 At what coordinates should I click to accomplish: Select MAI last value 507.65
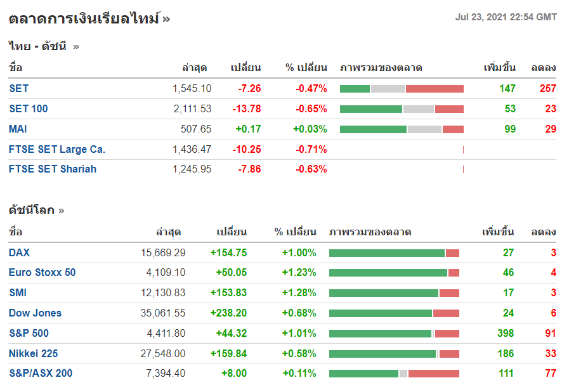click(x=196, y=129)
